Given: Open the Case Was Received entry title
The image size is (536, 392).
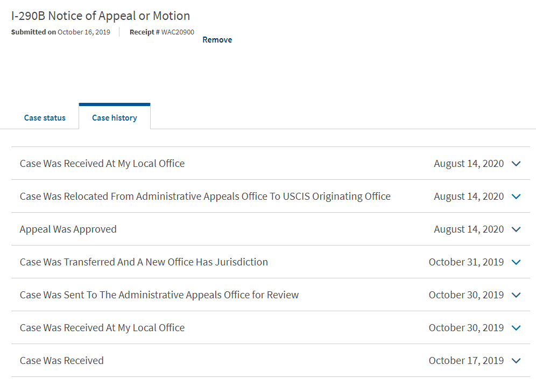Looking at the screenshot, I should coord(61,361).
